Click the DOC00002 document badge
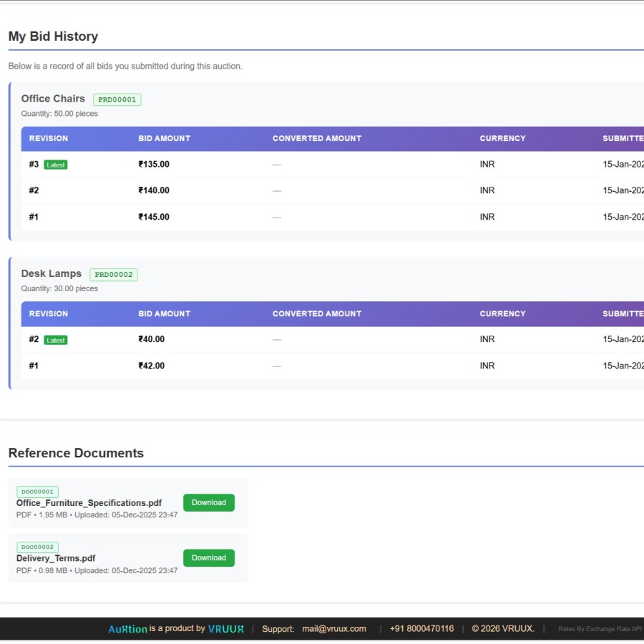The width and height of the screenshot is (644, 644). click(x=37, y=547)
